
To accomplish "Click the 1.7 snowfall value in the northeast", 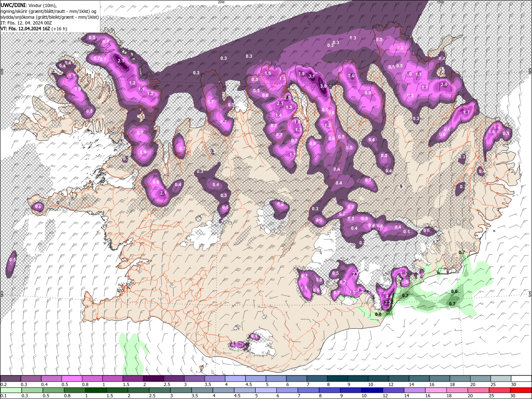I will click(x=466, y=112).
